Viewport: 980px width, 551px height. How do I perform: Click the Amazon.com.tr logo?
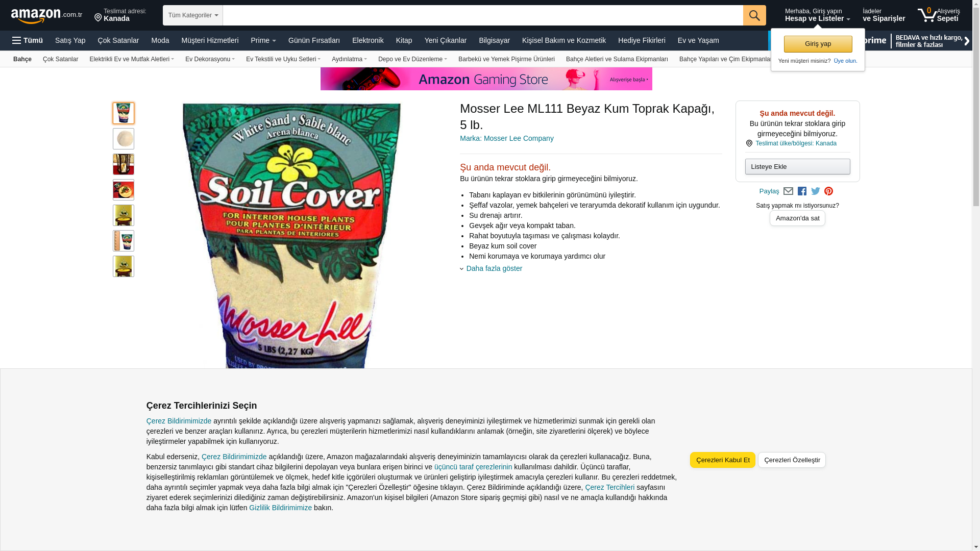[46, 16]
